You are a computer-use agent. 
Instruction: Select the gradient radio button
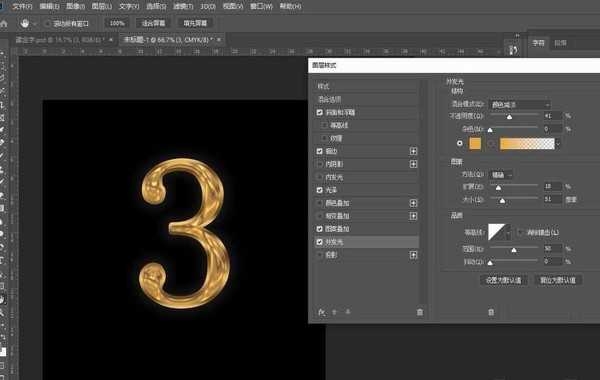coord(492,144)
